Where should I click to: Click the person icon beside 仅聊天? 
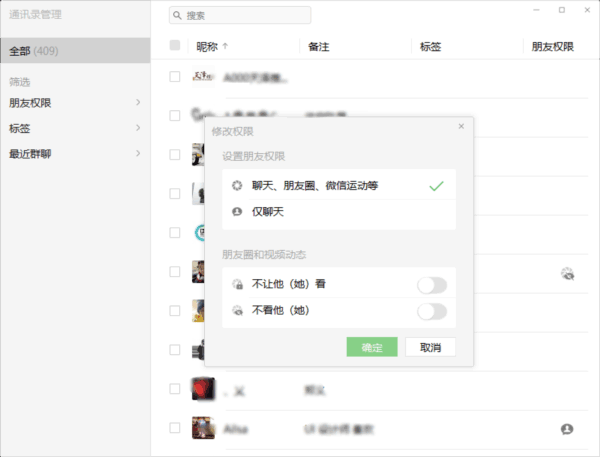pos(237,212)
